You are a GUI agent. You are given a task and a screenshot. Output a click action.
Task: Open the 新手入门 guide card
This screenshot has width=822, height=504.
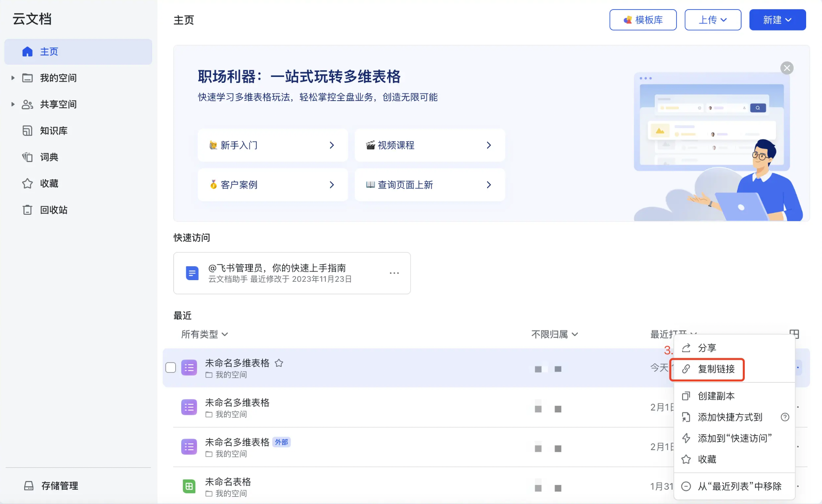[x=273, y=145]
